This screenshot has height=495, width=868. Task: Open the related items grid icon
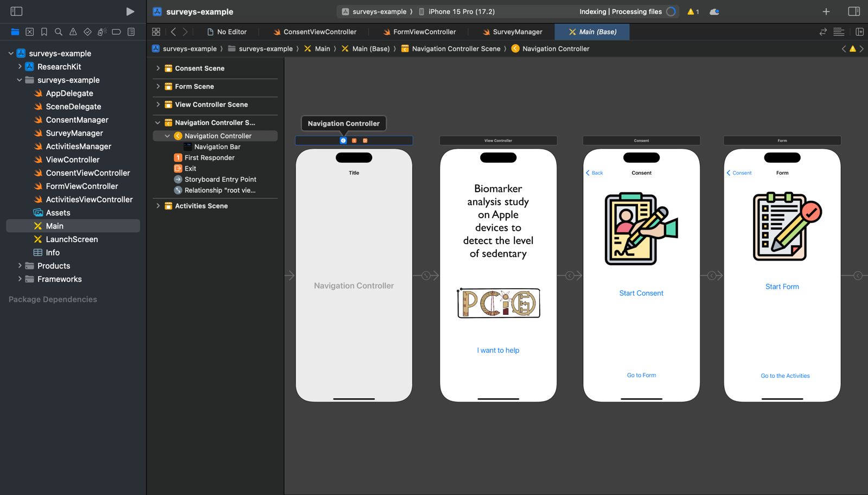156,32
